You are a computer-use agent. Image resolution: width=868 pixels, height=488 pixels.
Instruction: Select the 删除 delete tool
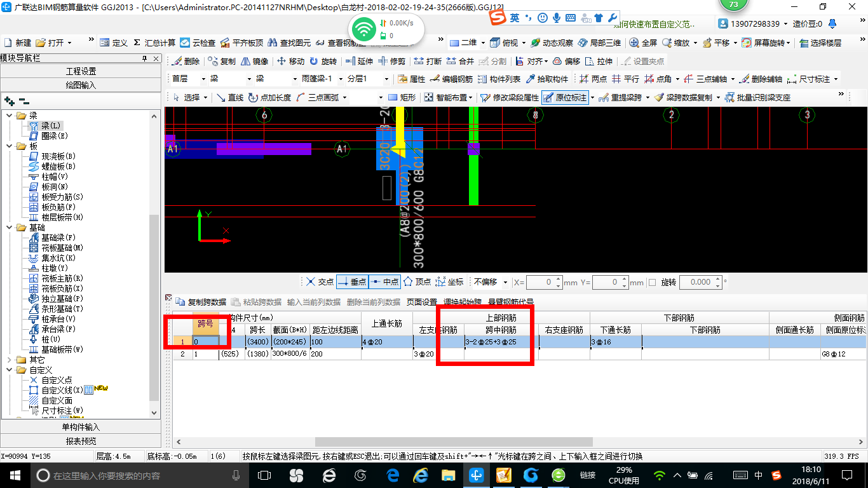coord(186,61)
